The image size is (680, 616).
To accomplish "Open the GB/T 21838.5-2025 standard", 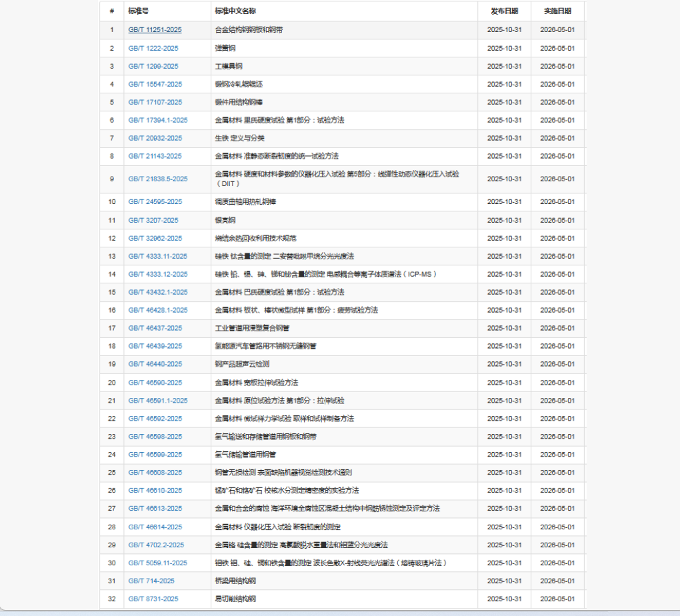I will 158,179.
